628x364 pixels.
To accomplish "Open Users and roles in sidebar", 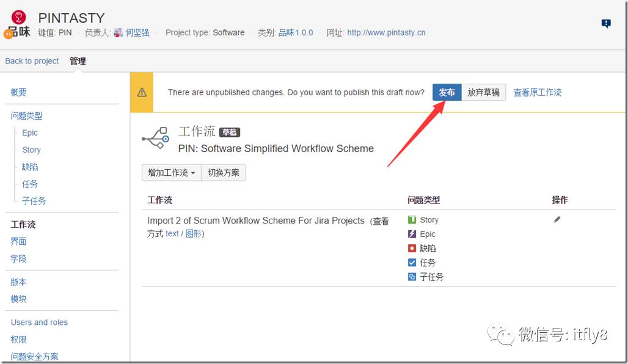I will (x=39, y=322).
